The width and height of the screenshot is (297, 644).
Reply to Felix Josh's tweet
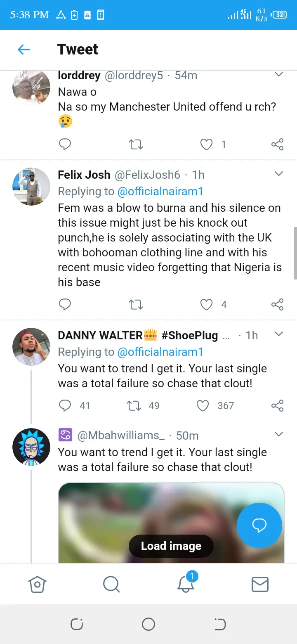(65, 305)
